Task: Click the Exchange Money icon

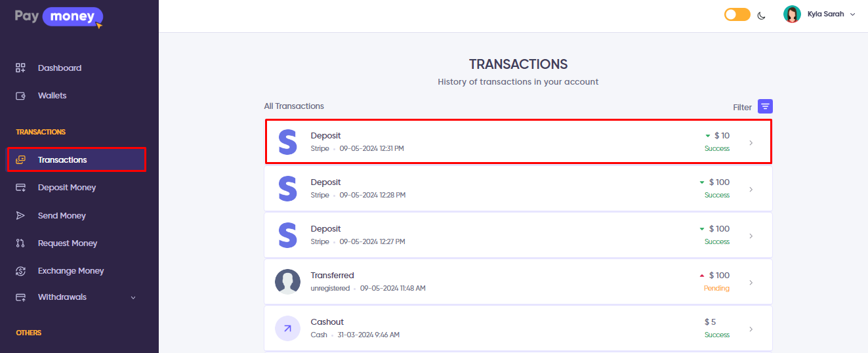Action: pos(20,271)
